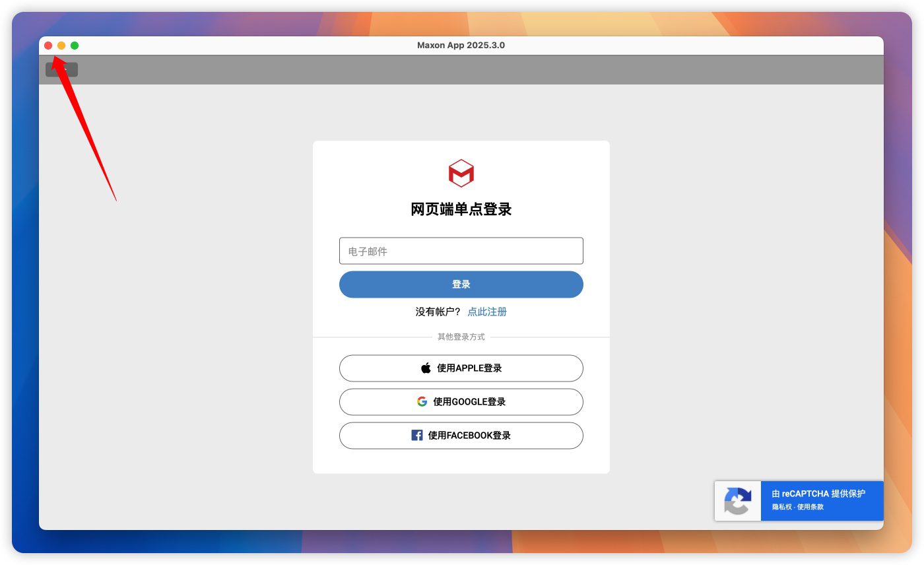
Task: Click the Google G logo icon
Action: (422, 401)
